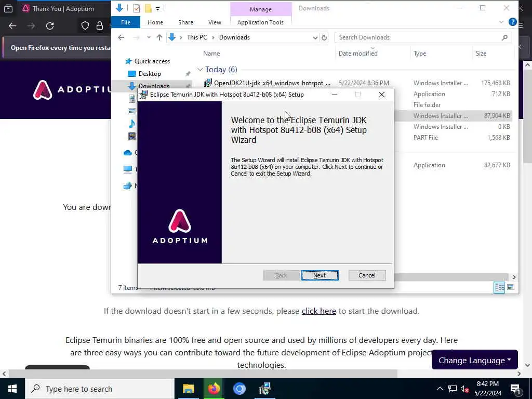Click This PC in the address breadcrumb

(x=197, y=37)
